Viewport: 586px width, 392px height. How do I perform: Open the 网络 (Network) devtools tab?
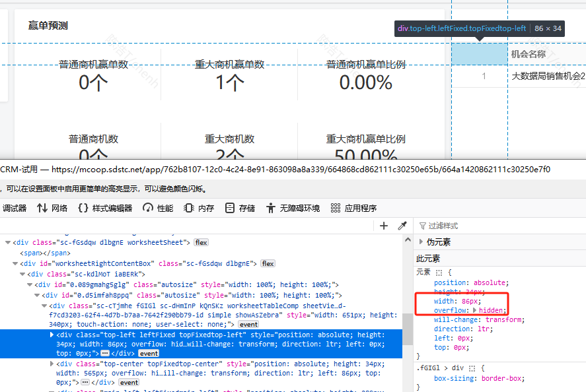(x=52, y=208)
